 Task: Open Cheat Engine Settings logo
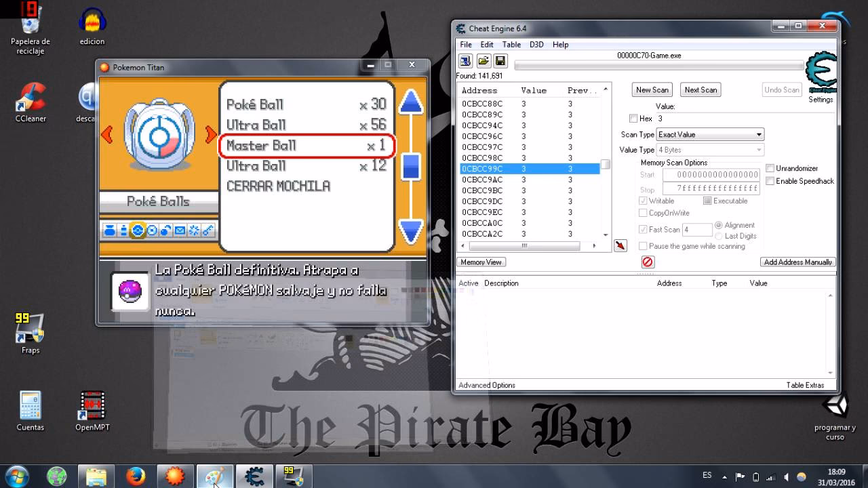(821, 73)
